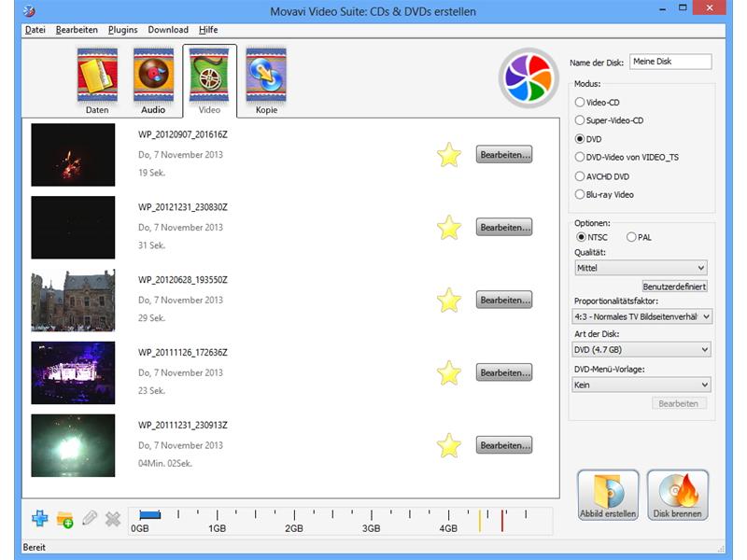Click star icon for WP_20111231_230913Z
Image resolution: width=747 pixels, height=560 pixels.
[x=449, y=446]
